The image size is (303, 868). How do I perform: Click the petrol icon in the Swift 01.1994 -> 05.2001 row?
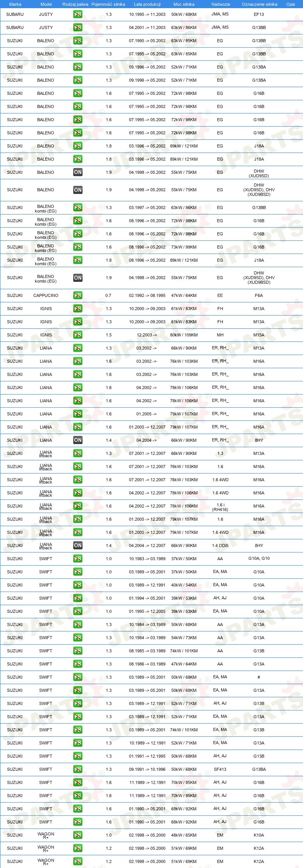coord(78,598)
